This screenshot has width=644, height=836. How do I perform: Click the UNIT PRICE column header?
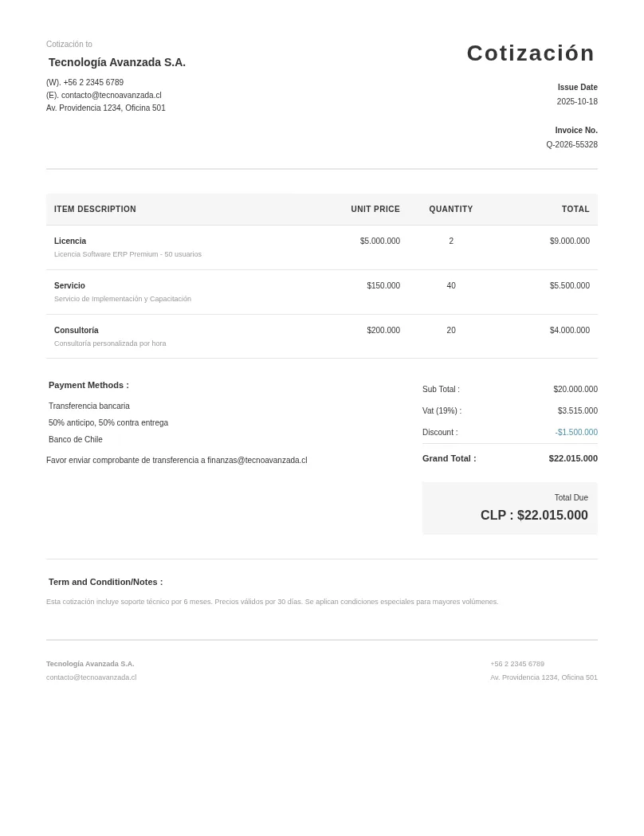coord(375,209)
